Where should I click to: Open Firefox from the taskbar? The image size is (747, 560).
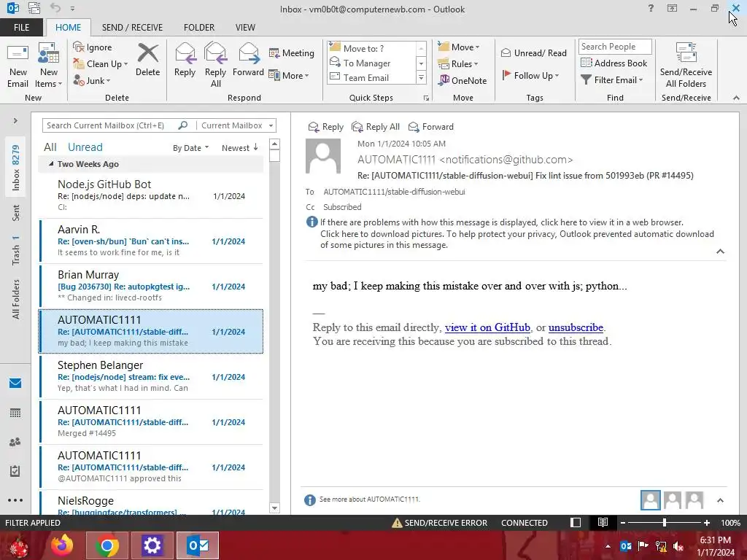click(x=62, y=545)
